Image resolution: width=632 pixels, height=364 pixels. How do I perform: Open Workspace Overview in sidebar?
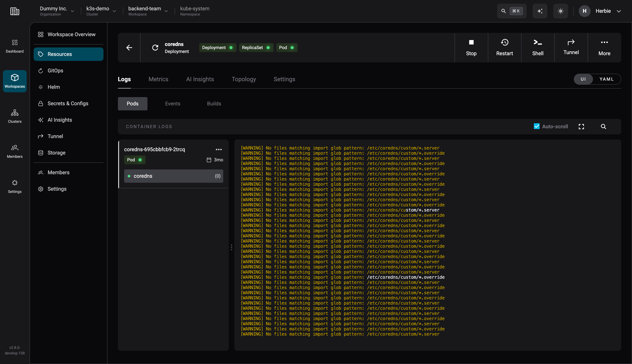pyautogui.click(x=68, y=34)
